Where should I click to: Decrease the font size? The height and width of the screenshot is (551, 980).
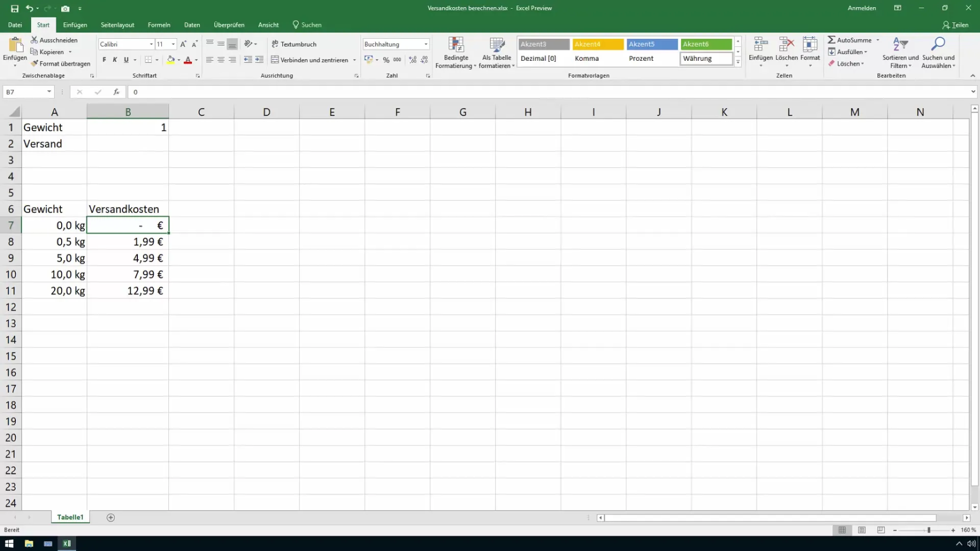pyautogui.click(x=194, y=44)
